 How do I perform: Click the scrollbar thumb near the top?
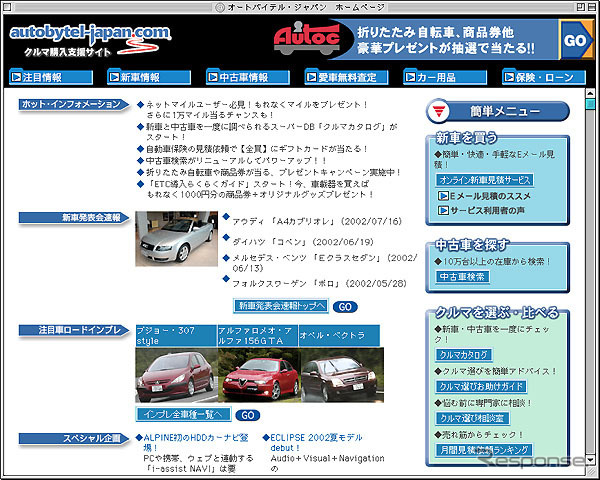(590, 104)
